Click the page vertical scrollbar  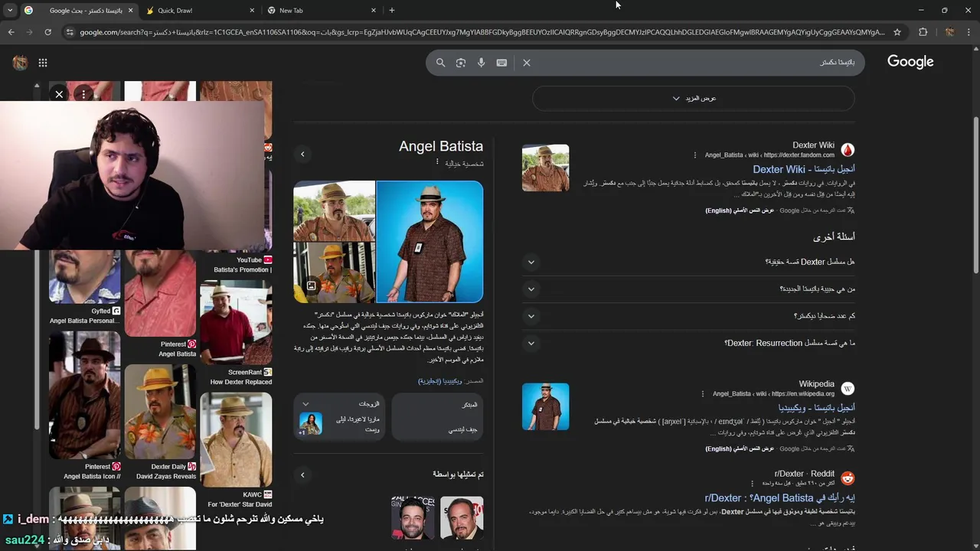click(x=975, y=195)
